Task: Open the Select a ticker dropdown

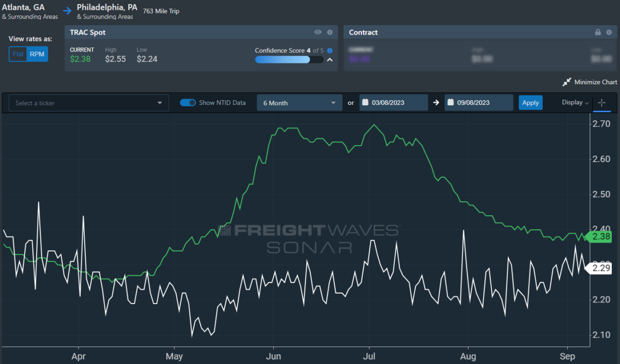Action: click(x=89, y=103)
